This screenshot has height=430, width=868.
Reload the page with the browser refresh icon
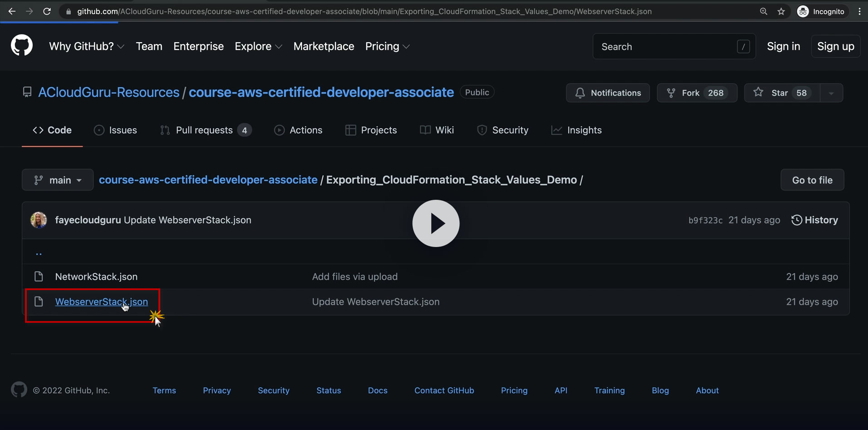coord(47,11)
